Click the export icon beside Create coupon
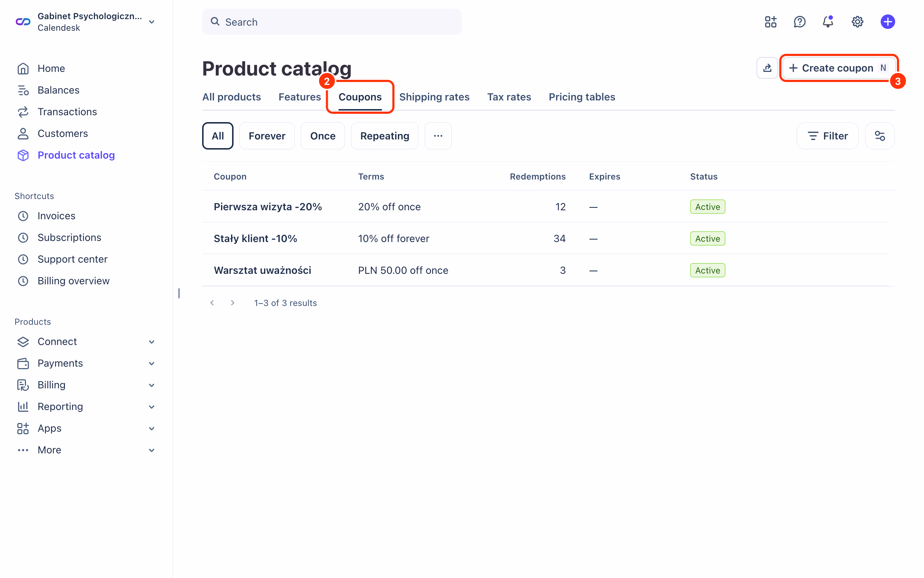924x578 pixels. [767, 68]
